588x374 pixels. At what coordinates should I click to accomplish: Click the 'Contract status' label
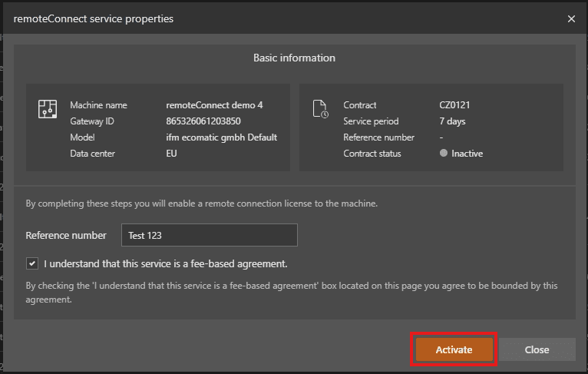coord(372,154)
